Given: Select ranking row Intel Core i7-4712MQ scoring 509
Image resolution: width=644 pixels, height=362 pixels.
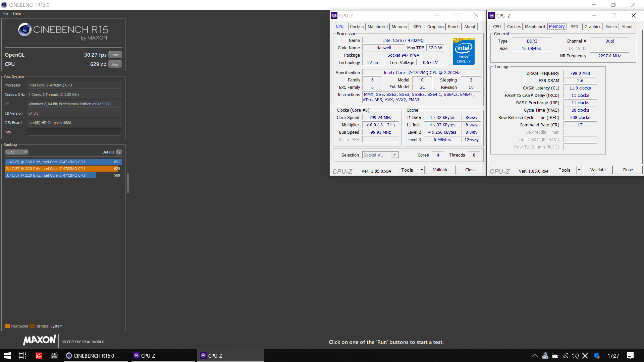Looking at the screenshot, I should (x=63, y=175).
